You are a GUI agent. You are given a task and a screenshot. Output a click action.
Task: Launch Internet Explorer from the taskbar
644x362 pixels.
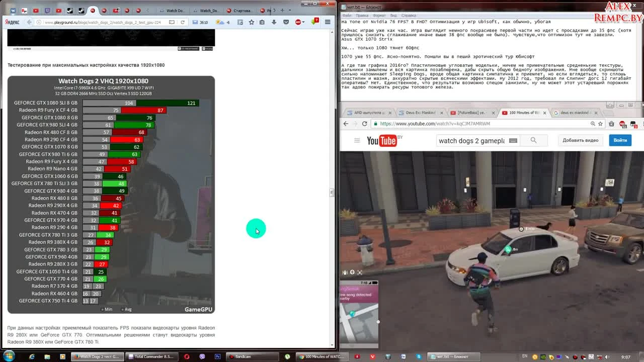[32, 356]
